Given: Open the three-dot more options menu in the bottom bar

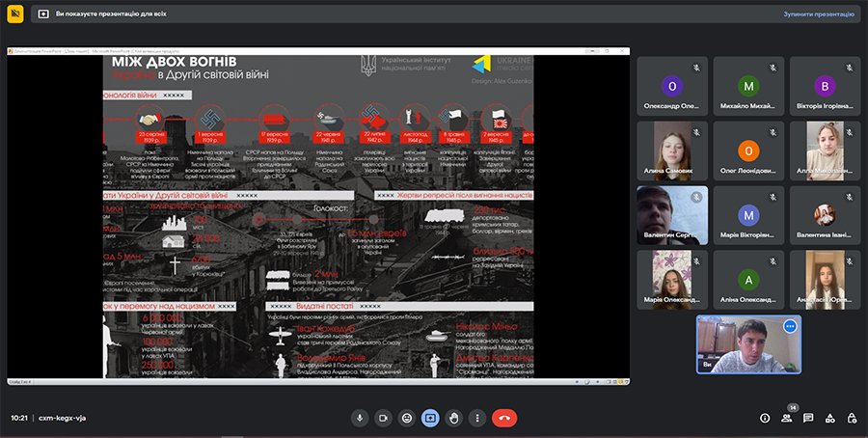Looking at the screenshot, I should pyautogui.click(x=477, y=418).
